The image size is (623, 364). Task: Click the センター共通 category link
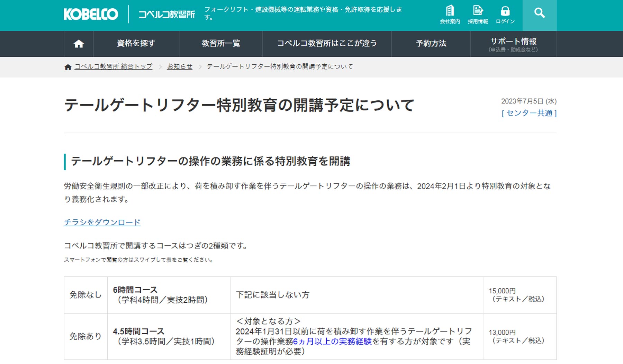click(529, 113)
